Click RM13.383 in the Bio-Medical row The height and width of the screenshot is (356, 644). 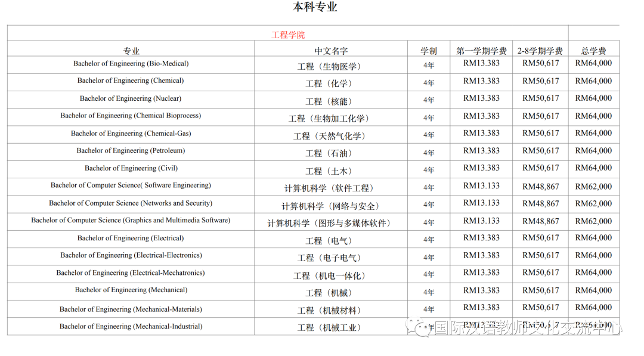click(x=481, y=63)
